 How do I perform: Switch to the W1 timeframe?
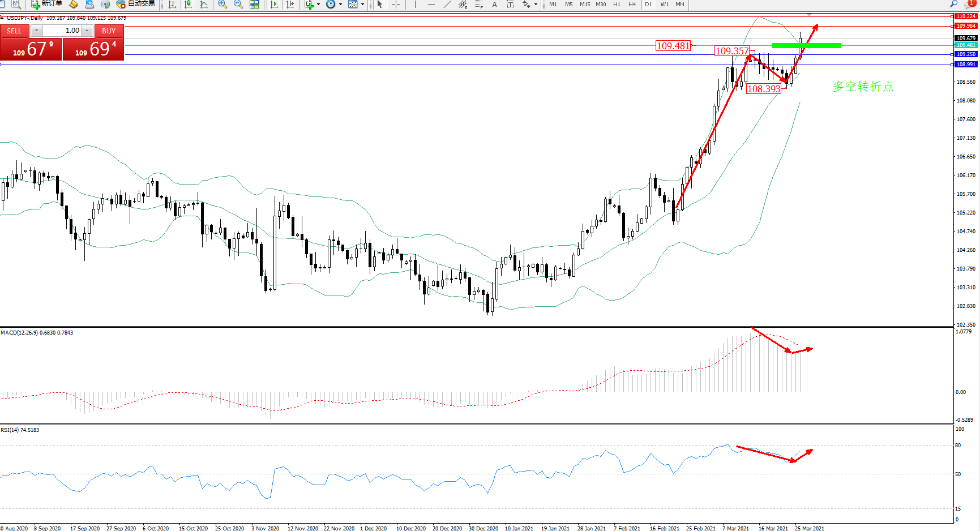pyautogui.click(x=664, y=5)
